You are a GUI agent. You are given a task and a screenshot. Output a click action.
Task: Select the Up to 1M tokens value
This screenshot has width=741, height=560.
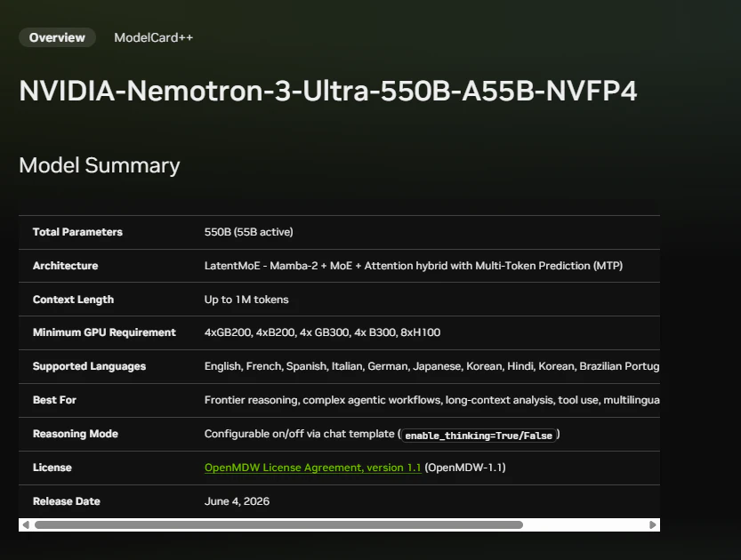[x=246, y=300]
